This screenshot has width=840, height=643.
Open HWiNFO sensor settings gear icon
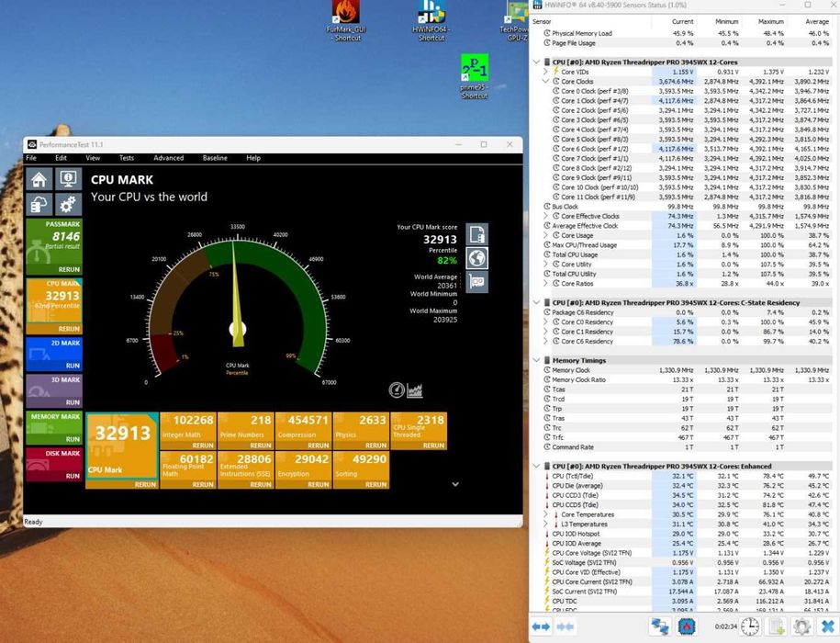tap(801, 626)
